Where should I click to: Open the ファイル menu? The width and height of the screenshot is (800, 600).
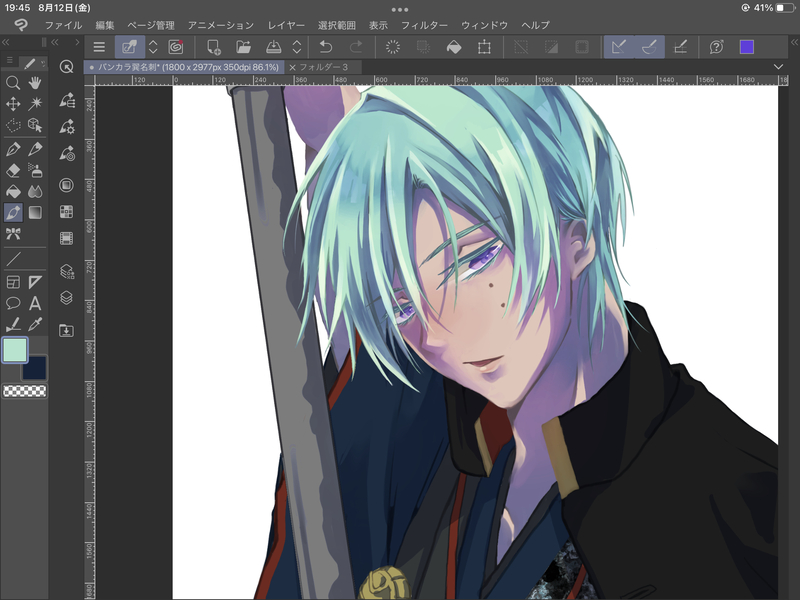click(x=63, y=25)
